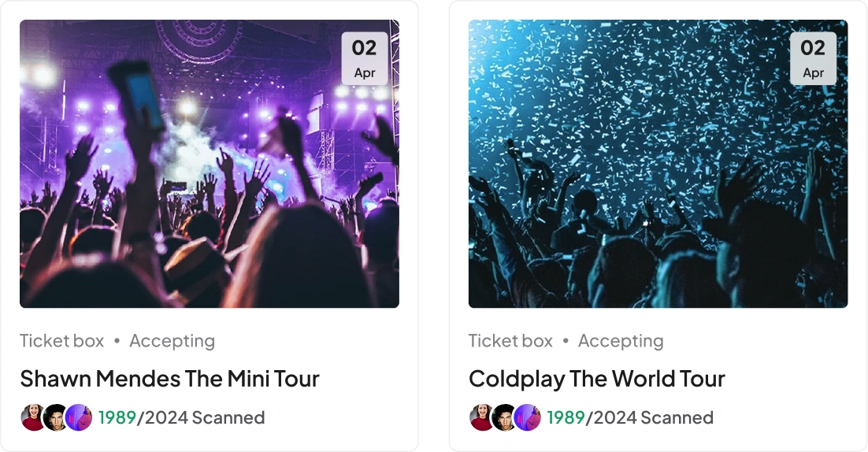Image resolution: width=868 pixels, height=452 pixels.
Task: Click the 02 Apr date badge on purple concert image
Action: [x=365, y=58]
